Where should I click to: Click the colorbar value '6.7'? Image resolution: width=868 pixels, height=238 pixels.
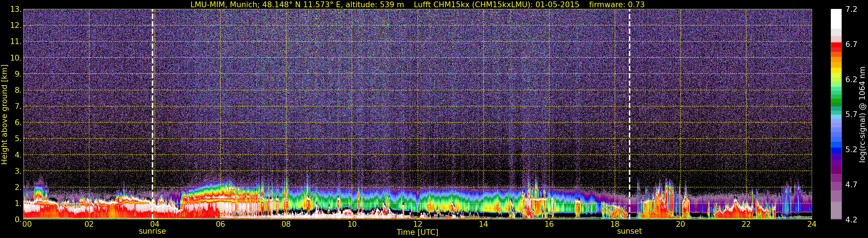851,44
